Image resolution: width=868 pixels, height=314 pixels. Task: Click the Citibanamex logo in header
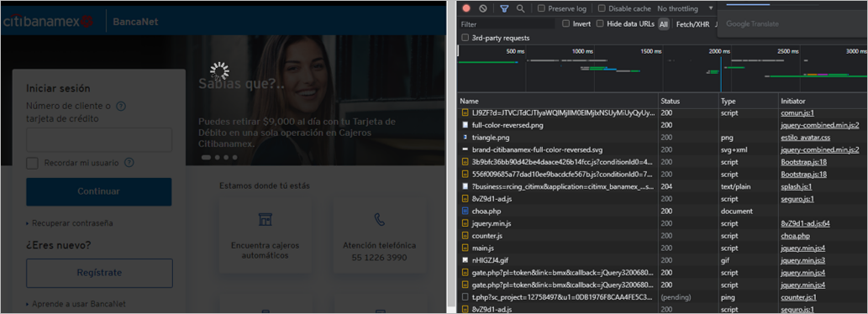[x=48, y=22]
